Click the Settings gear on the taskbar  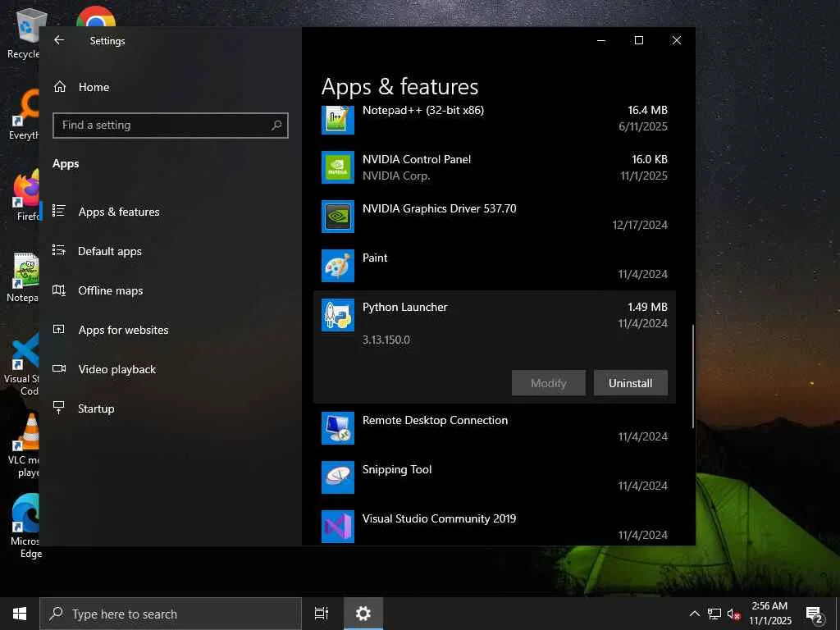[363, 614]
